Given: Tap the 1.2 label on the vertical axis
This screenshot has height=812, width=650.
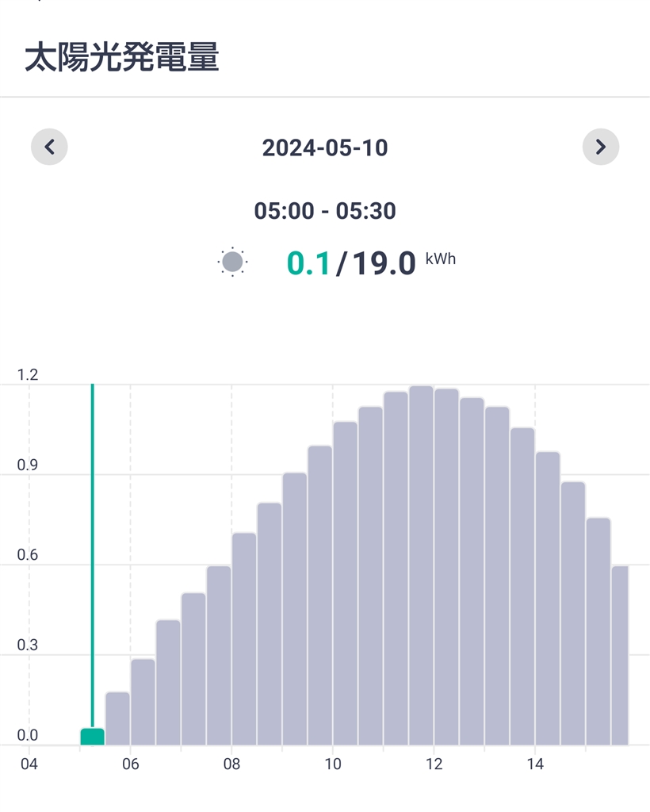Looking at the screenshot, I should click(x=28, y=375).
